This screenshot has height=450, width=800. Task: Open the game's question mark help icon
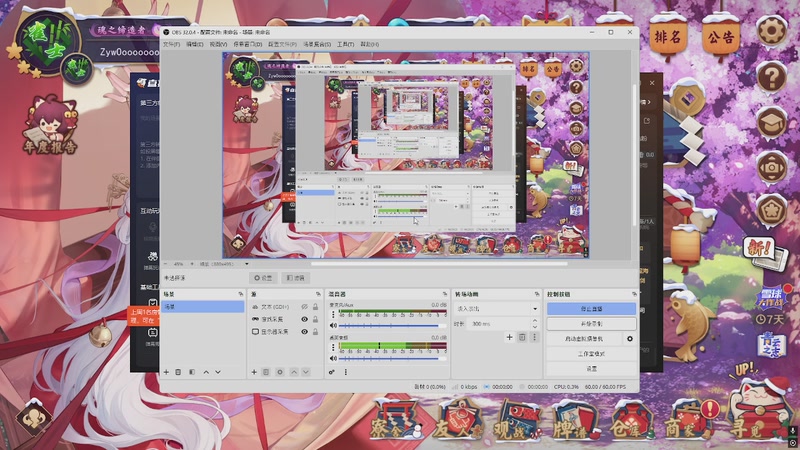pyautogui.click(x=771, y=77)
